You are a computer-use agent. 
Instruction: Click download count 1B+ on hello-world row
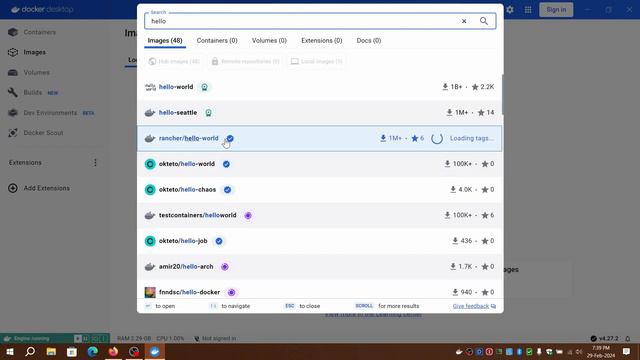[452, 87]
